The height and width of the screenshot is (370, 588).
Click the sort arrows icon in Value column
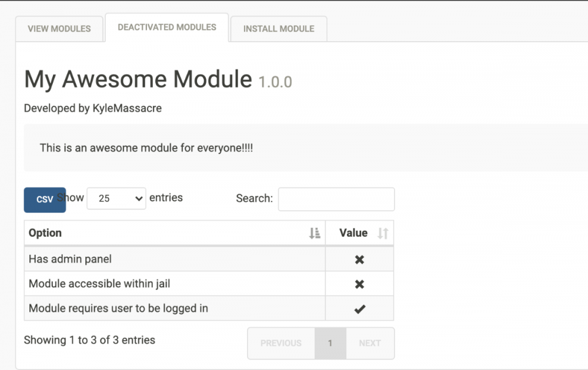383,233
